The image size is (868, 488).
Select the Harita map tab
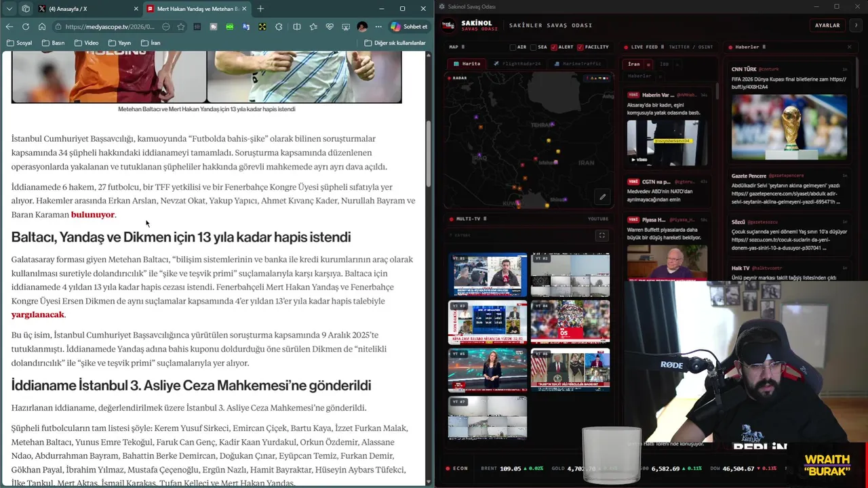point(466,64)
